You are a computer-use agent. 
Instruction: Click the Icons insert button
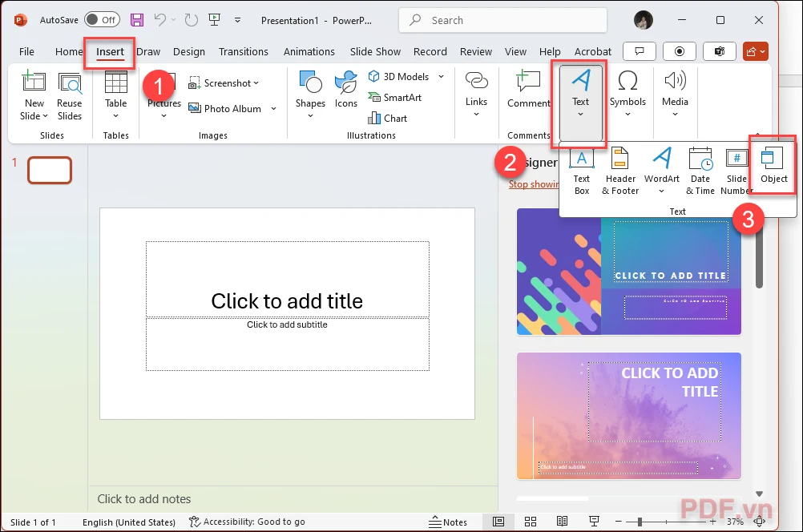pos(346,90)
